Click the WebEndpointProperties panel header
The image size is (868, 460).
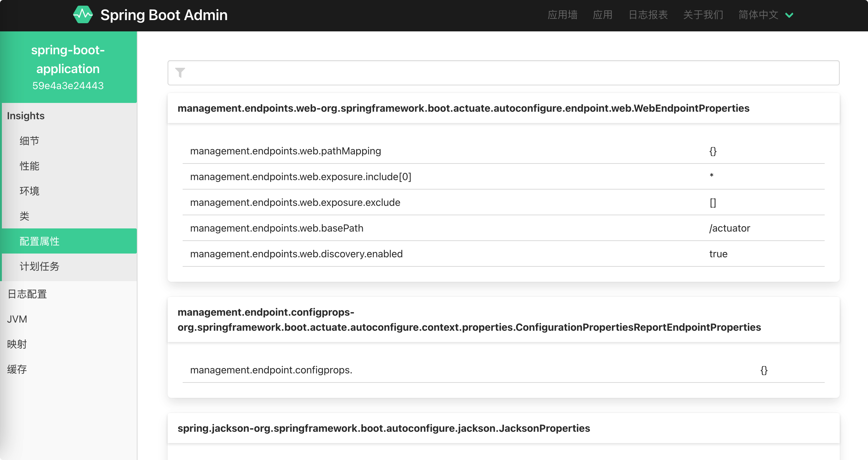click(x=503, y=108)
